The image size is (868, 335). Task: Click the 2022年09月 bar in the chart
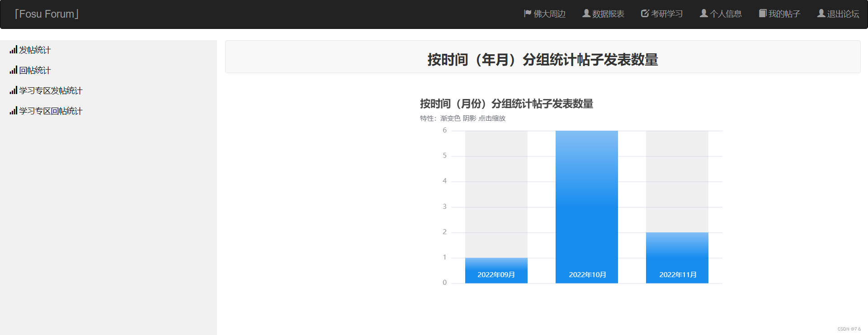click(x=496, y=271)
